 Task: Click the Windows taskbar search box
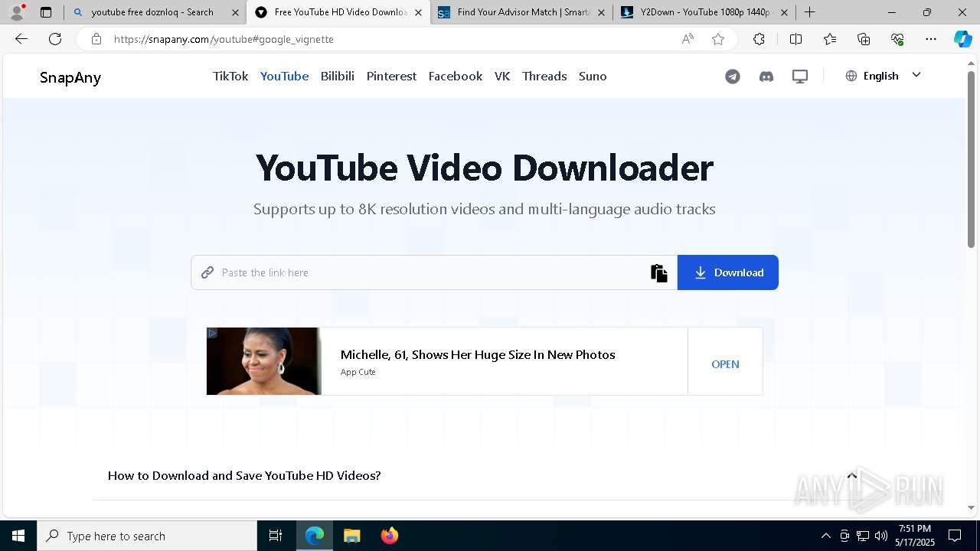[x=147, y=536]
